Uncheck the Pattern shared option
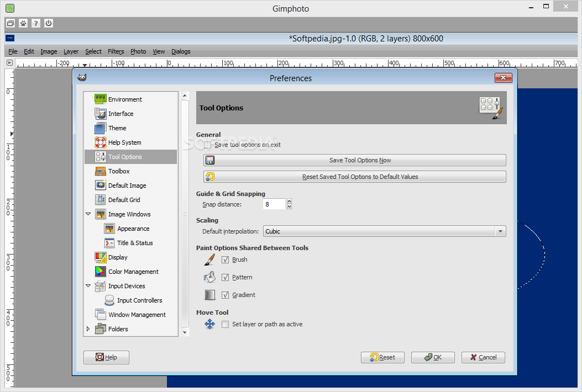582x392 pixels. click(x=226, y=277)
